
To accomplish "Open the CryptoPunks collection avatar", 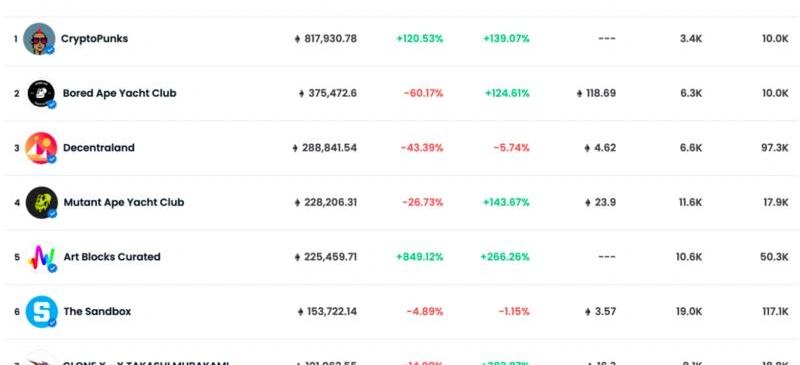I will tap(39, 38).
